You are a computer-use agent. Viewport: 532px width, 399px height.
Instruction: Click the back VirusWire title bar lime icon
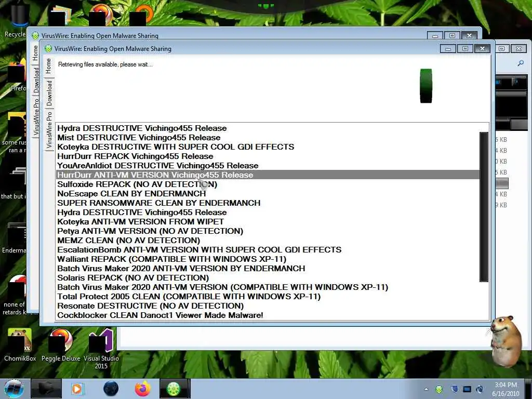[x=35, y=36]
